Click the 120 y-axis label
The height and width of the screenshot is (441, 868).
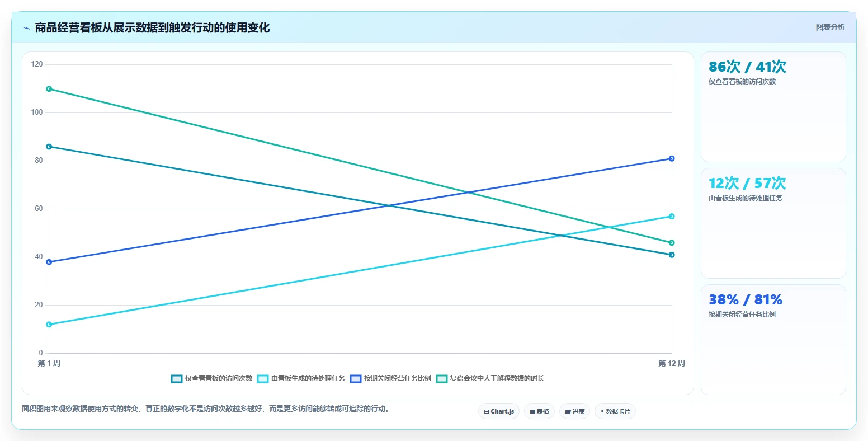tap(37, 64)
